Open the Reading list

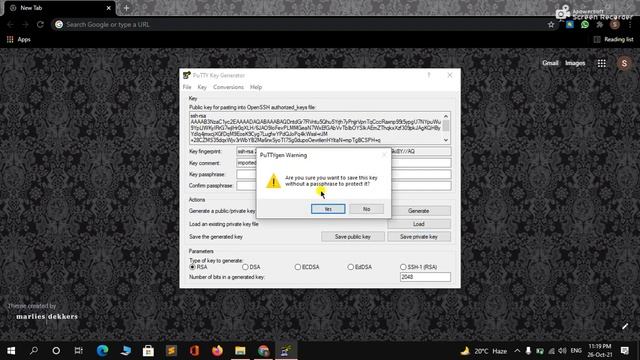pyautogui.click(x=613, y=40)
